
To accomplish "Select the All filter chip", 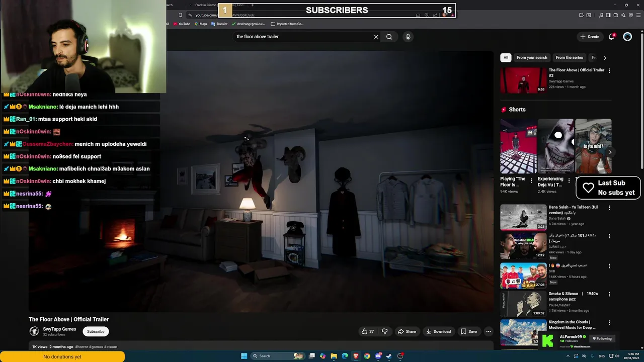I will pyautogui.click(x=506, y=58).
